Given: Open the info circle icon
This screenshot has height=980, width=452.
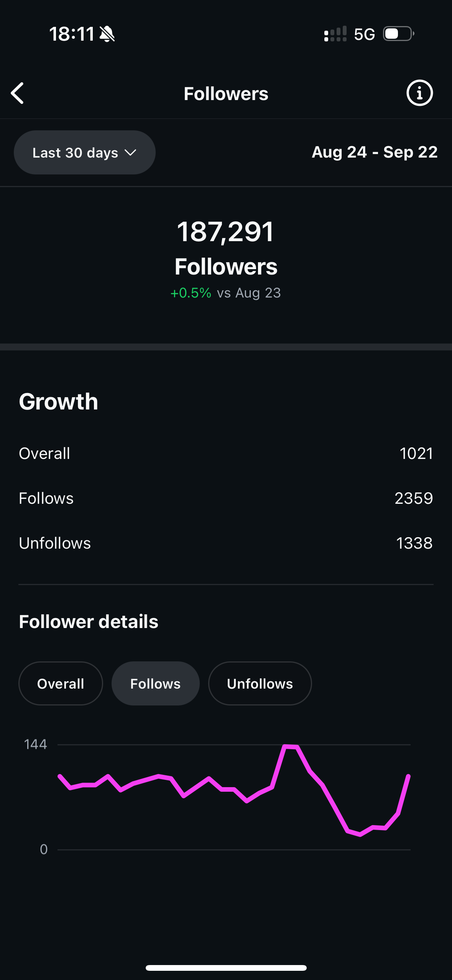Looking at the screenshot, I should coord(419,93).
